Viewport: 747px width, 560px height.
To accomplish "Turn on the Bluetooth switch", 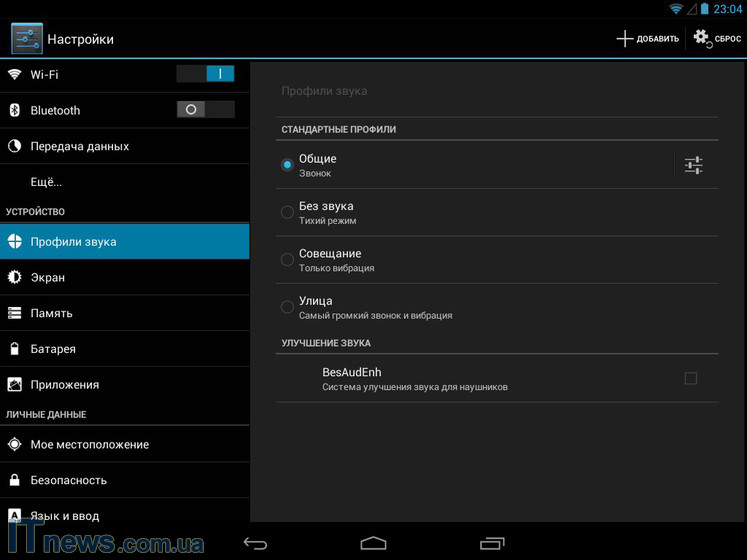I will tap(205, 110).
